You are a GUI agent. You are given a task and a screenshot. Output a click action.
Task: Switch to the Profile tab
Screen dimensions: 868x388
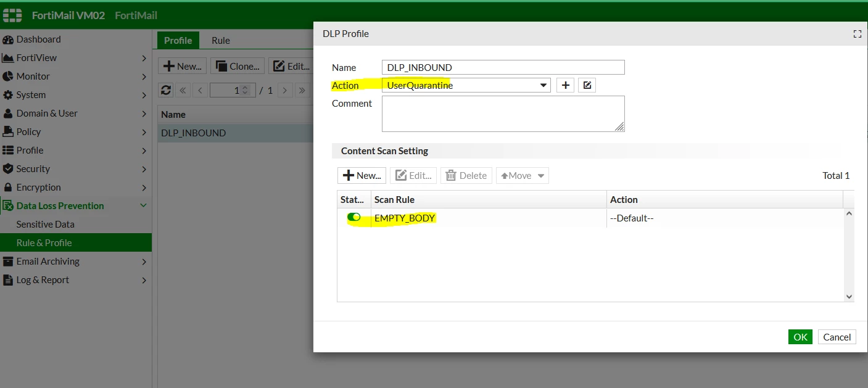pyautogui.click(x=178, y=40)
